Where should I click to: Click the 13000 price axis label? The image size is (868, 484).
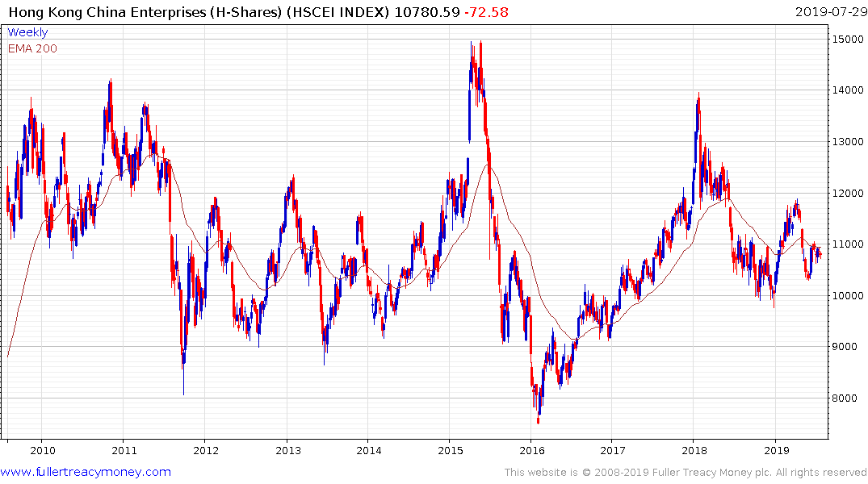pos(848,142)
